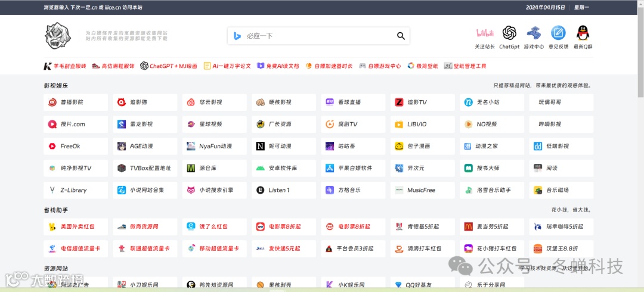Click the 苹果白嫖软件 App Store icon

coord(330,169)
